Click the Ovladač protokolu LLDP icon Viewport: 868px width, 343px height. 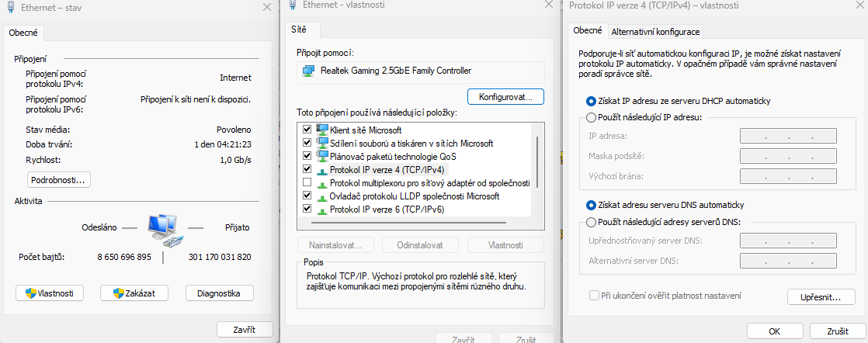coord(322,196)
